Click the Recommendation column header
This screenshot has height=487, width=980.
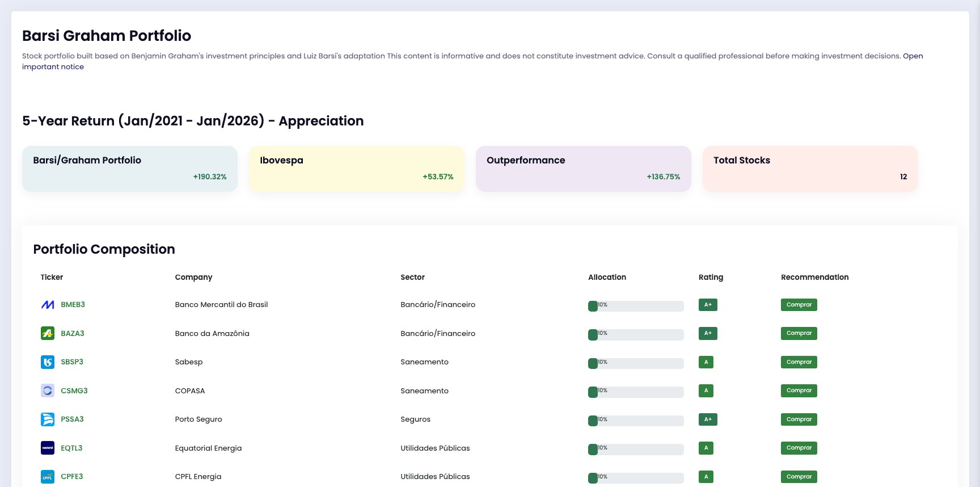point(814,277)
